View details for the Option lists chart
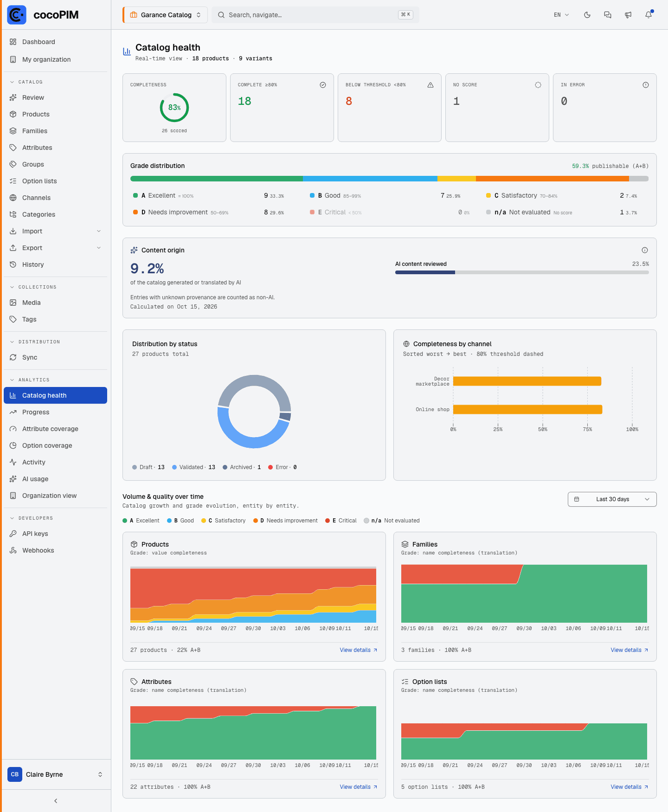Viewport: 668px width, 812px height. click(x=629, y=787)
